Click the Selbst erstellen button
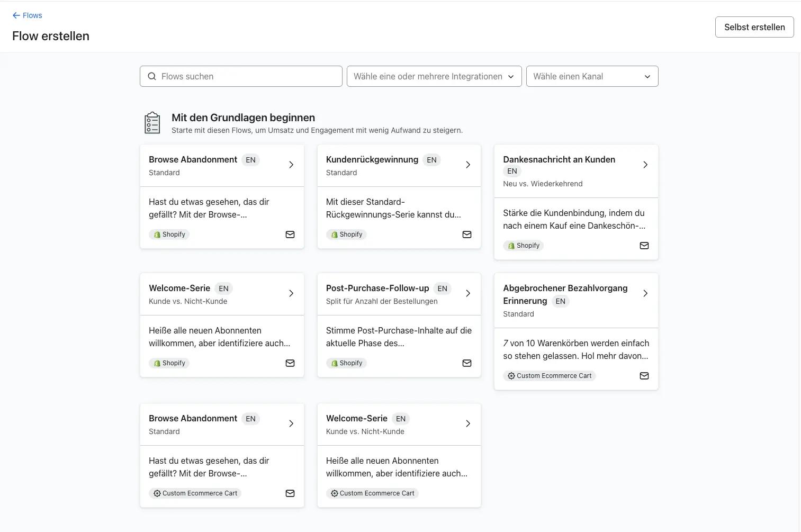801x532 pixels. (754, 27)
